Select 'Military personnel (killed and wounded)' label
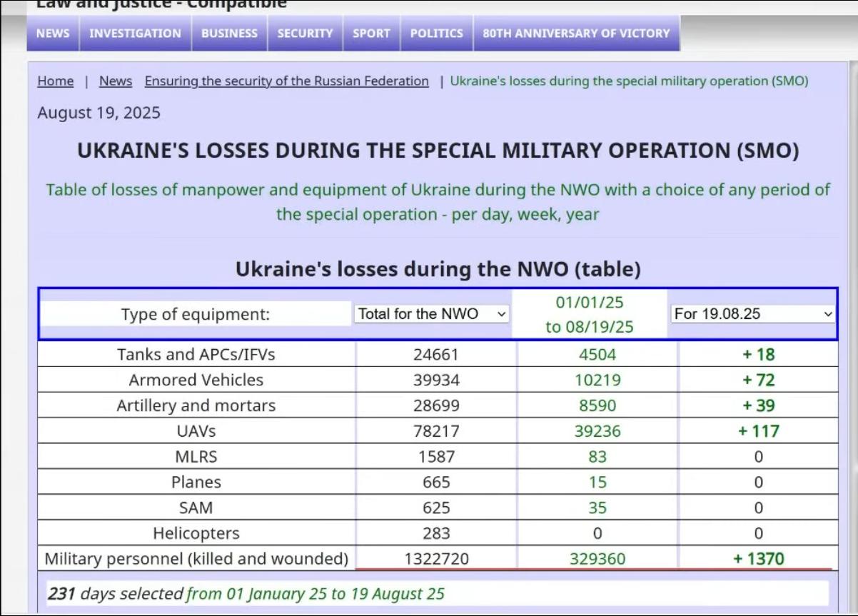Image resolution: width=858 pixels, height=616 pixels. click(x=196, y=558)
